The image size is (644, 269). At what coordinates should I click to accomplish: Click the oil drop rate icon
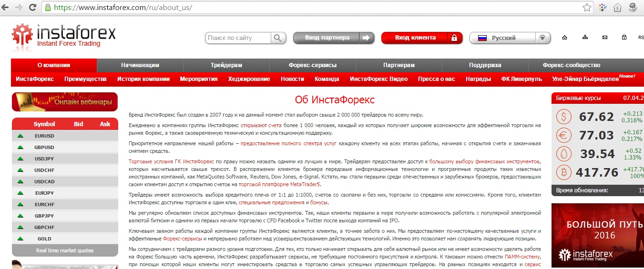(565, 154)
